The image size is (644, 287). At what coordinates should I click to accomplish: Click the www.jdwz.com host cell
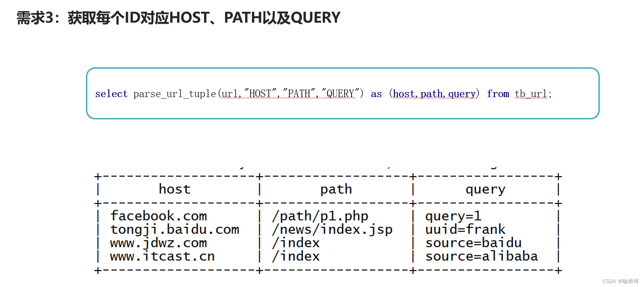158,243
